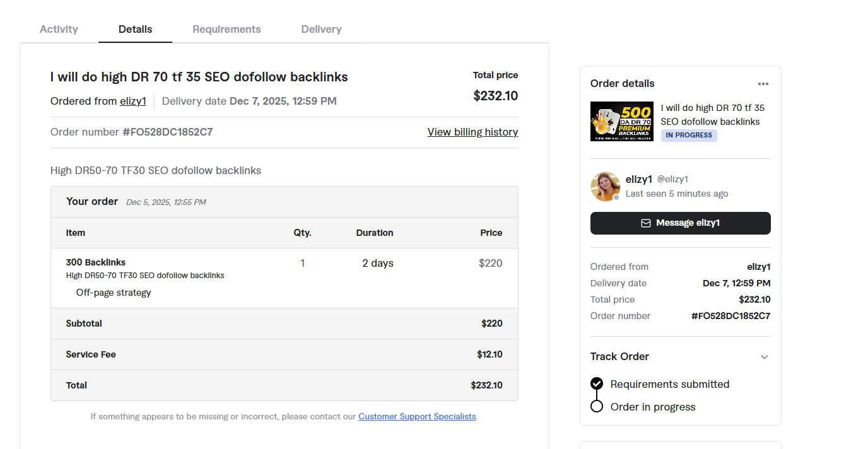Screen dimensions: 868x449
Task: Click the order number #FO528DC1852C7 in main panel
Action: [167, 132]
